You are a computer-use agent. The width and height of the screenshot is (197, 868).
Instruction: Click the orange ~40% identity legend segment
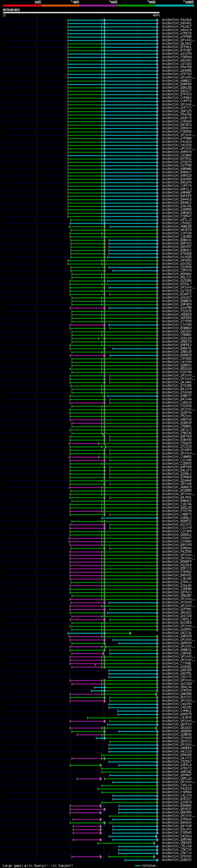click(x=60, y=6)
